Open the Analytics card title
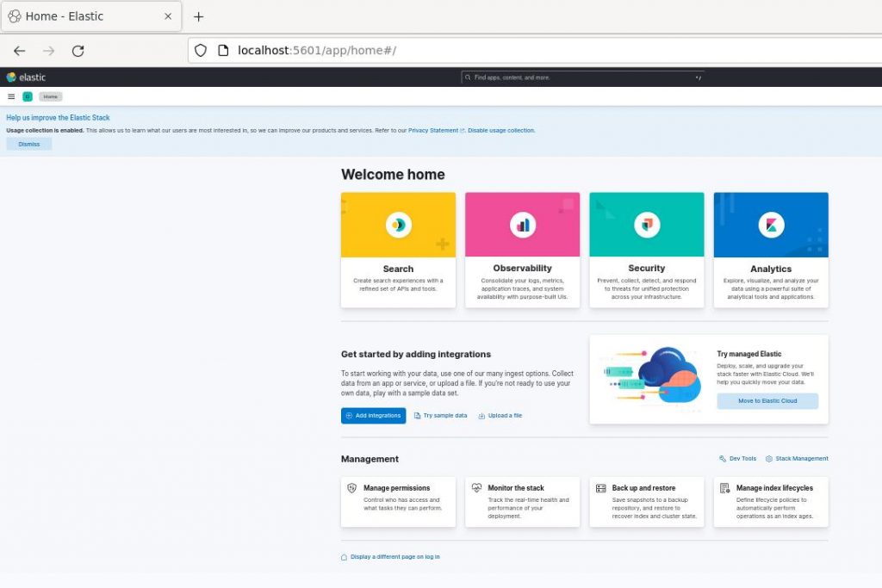Image resolution: width=882 pixels, height=588 pixels. coord(771,269)
